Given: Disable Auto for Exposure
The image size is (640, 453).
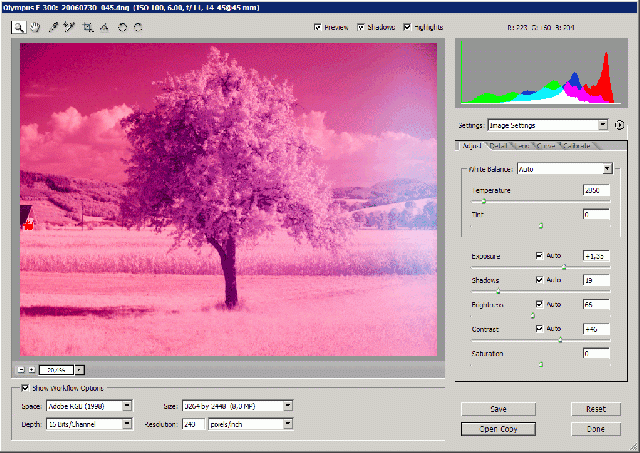Looking at the screenshot, I should tap(540, 256).
